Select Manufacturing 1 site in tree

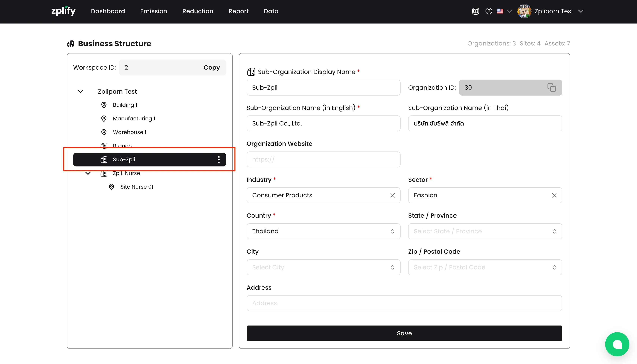pos(134,118)
